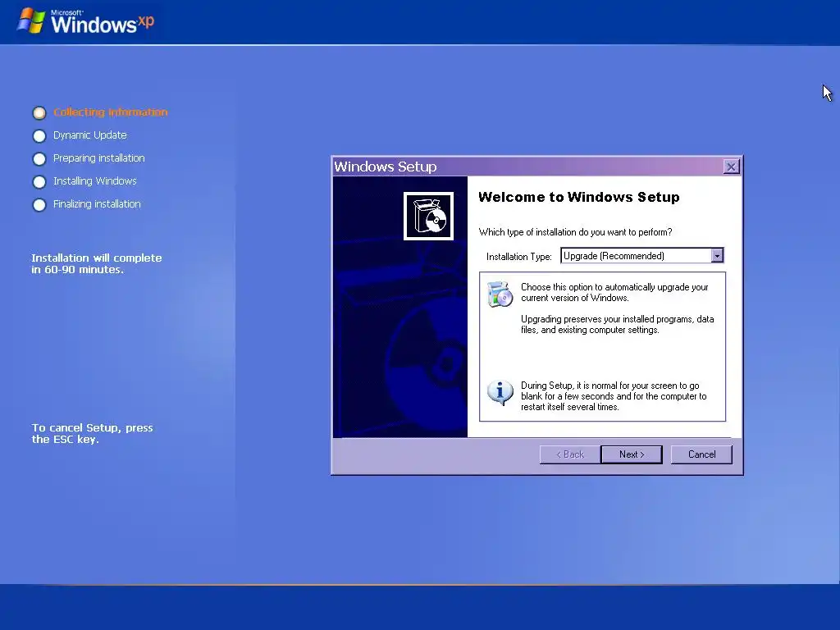Click the Collecting information step bullet
This screenshot has height=630, width=840.
pos(39,113)
